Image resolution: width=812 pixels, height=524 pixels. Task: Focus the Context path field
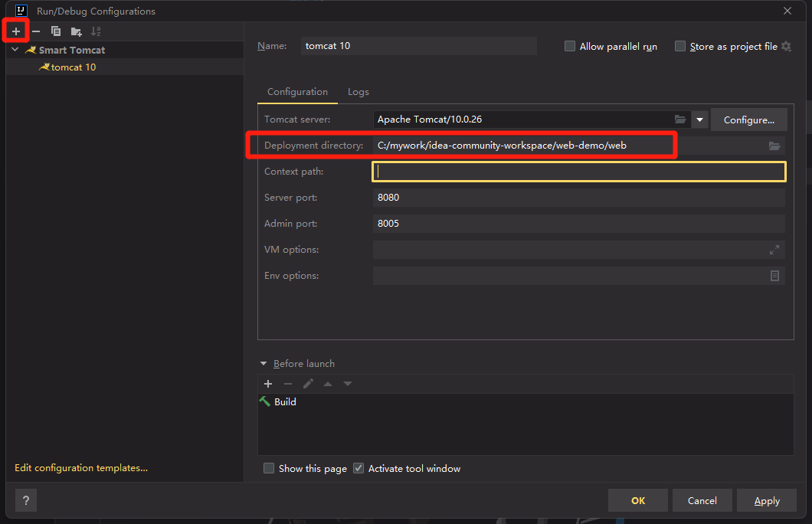pos(579,172)
